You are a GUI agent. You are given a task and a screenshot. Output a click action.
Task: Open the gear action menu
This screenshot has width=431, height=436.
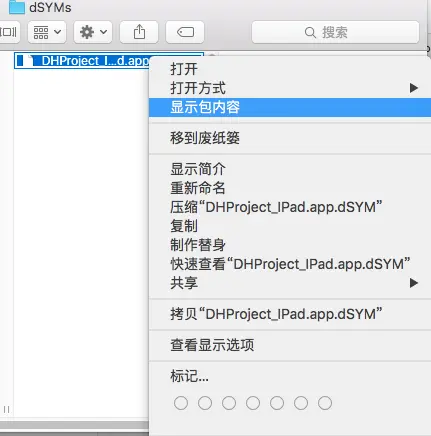click(x=93, y=32)
